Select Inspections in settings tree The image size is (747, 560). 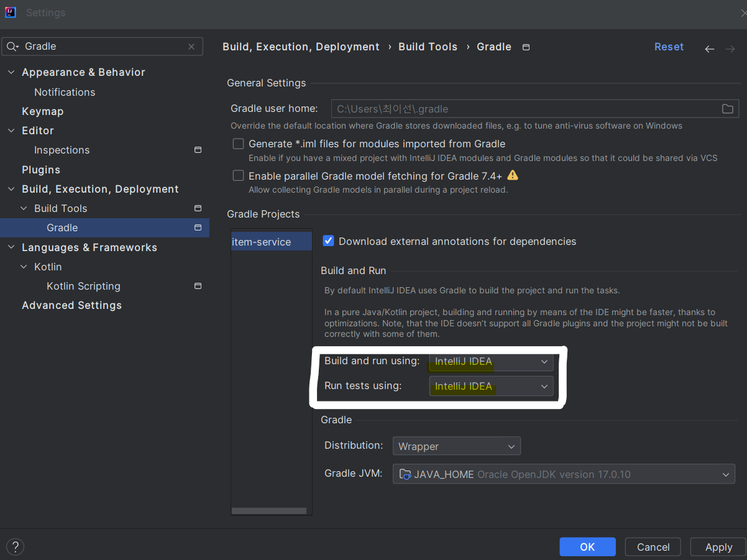(x=62, y=150)
